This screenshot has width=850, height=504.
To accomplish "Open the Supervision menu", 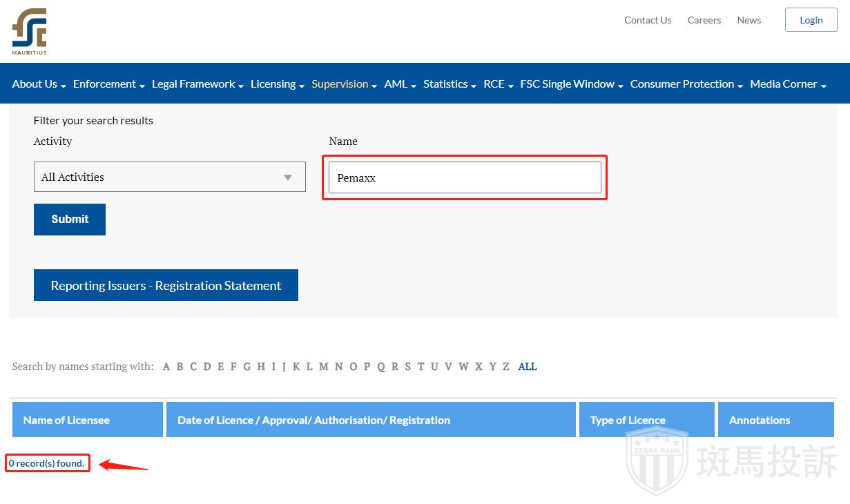I will click(344, 84).
